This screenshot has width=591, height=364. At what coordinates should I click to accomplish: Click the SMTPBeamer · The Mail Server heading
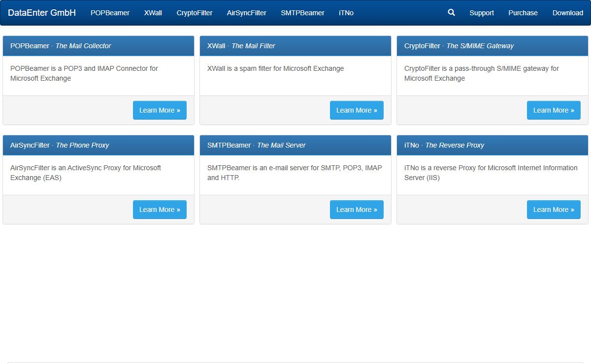pos(257,145)
